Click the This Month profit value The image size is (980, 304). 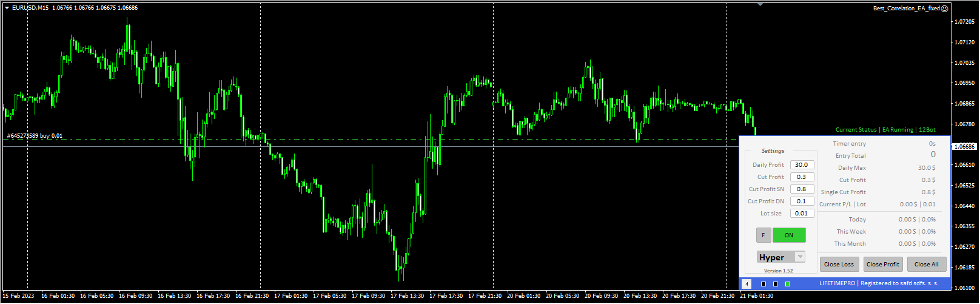(x=918, y=244)
